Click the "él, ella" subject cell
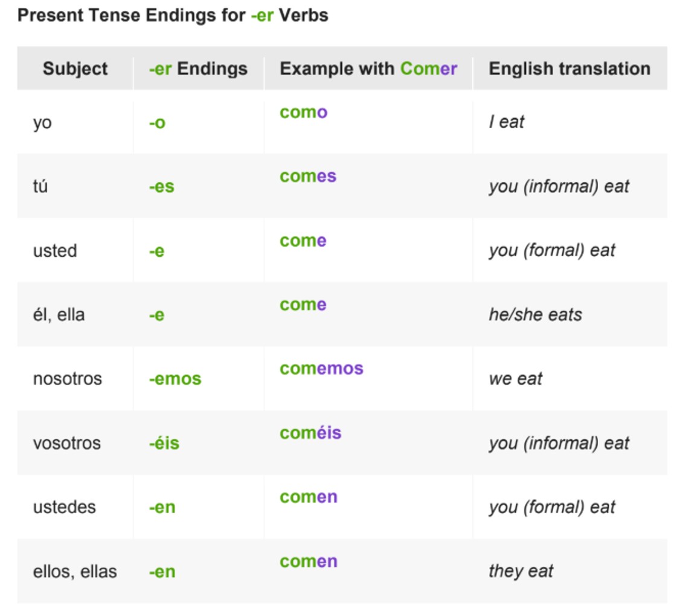This screenshot has height=605, width=700. pyautogui.click(x=59, y=315)
